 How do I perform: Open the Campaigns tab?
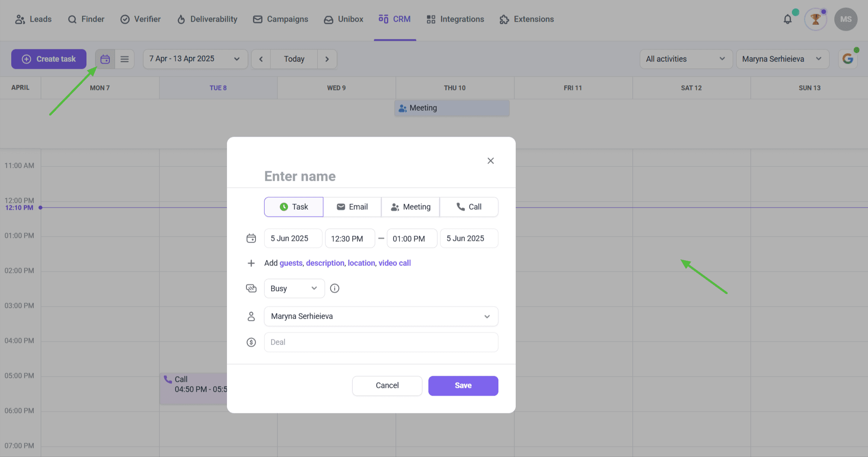(x=281, y=19)
